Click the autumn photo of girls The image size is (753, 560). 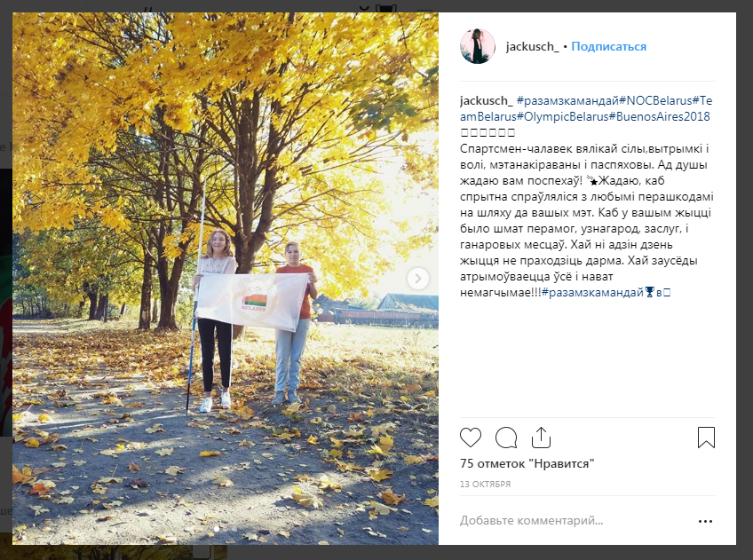(x=226, y=279)
